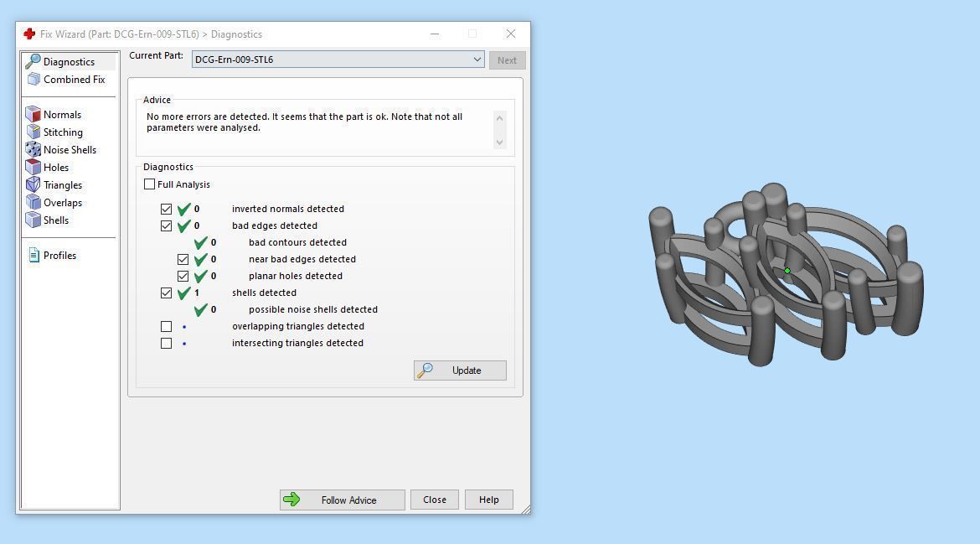Viewport: 980px width, 544px height.
Task: Uncheck shells detected checkbox
Action: point(166,293)
